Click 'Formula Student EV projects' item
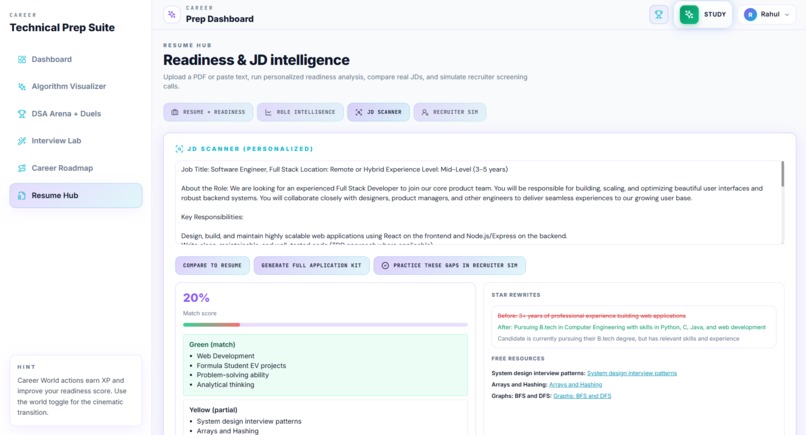The height and width of the screenshot is (435, 806). [x=241, y=366]
